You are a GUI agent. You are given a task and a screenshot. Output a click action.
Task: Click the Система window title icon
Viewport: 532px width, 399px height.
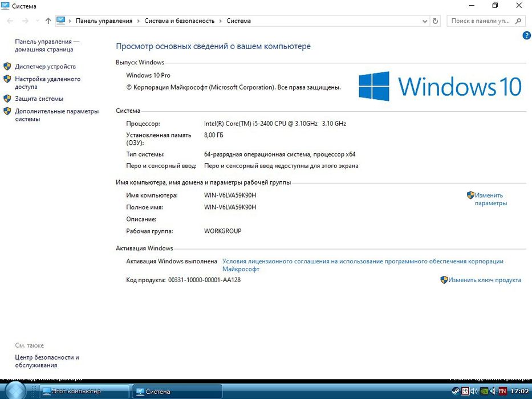5,6
